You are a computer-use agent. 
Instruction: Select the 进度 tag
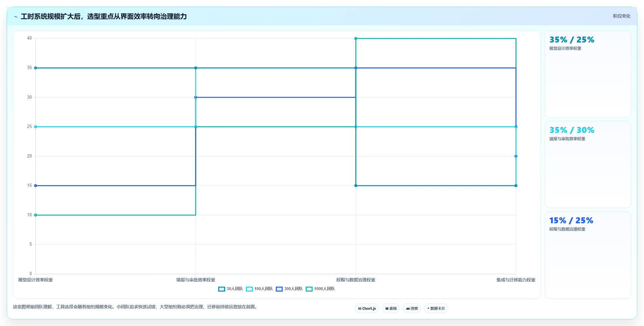coord(412,309)
